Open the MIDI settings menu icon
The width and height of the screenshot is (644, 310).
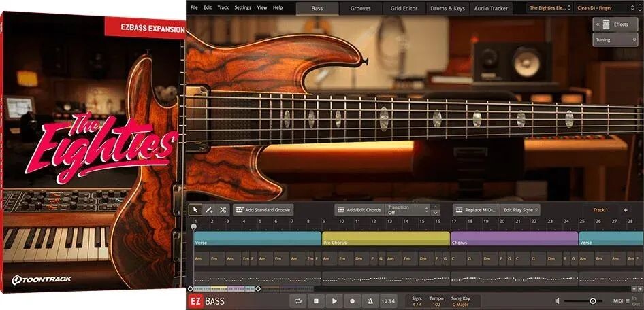coord(628,301)
